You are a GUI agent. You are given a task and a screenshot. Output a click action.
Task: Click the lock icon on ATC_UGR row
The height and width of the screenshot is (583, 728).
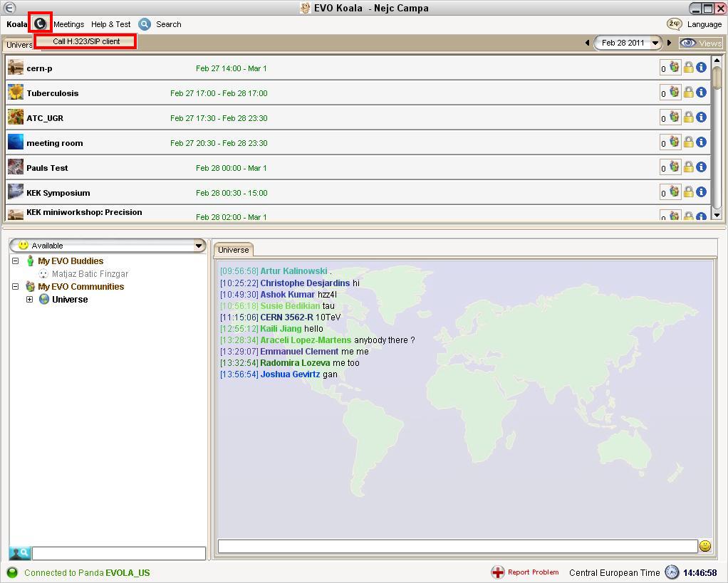tap(689, 117)
